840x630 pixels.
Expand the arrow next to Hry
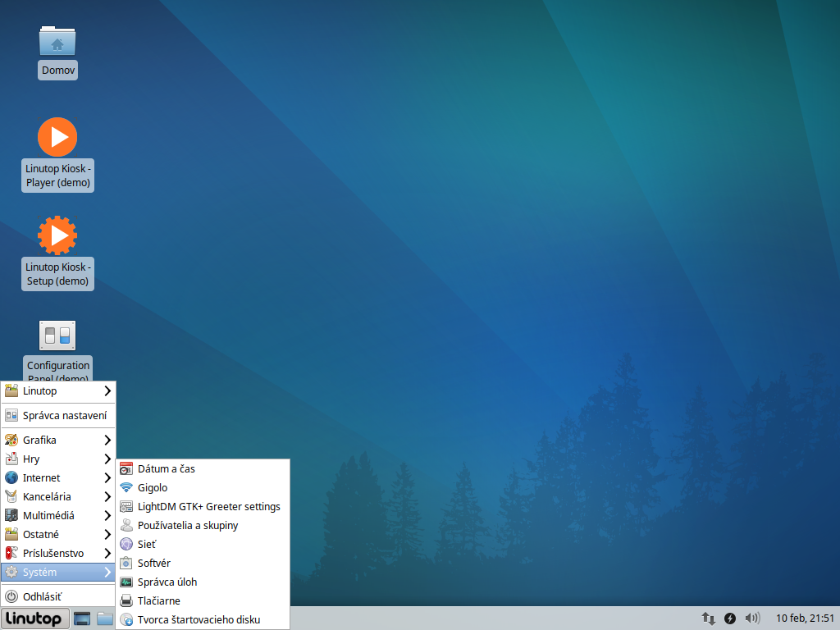click(107, 459)
